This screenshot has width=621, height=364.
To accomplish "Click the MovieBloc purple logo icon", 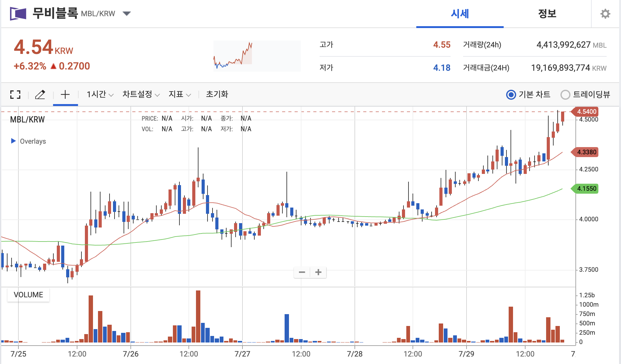I will (18, 14).
